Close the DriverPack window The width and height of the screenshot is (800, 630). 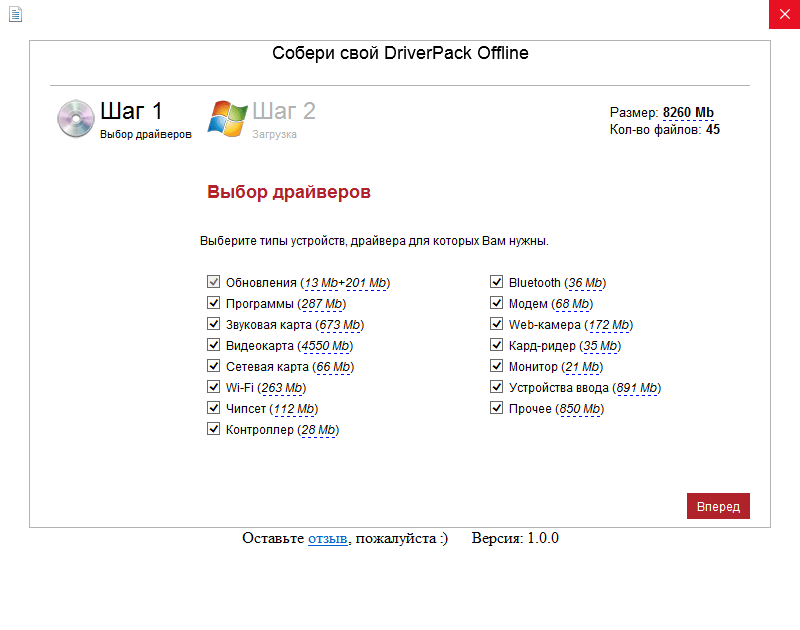click(785, 14)
